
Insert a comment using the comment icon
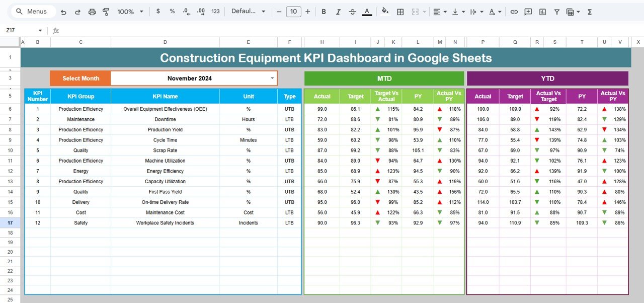pos(528,11)
